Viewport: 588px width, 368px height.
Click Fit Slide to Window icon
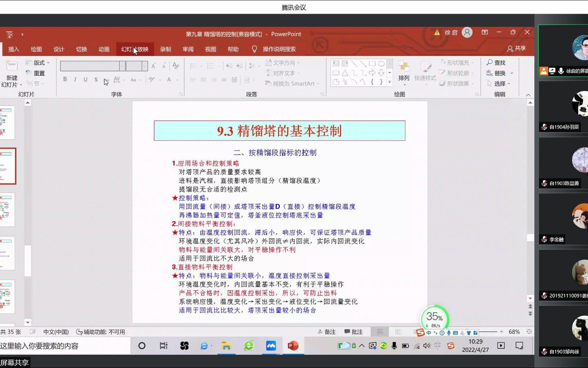tap(529, 332)
